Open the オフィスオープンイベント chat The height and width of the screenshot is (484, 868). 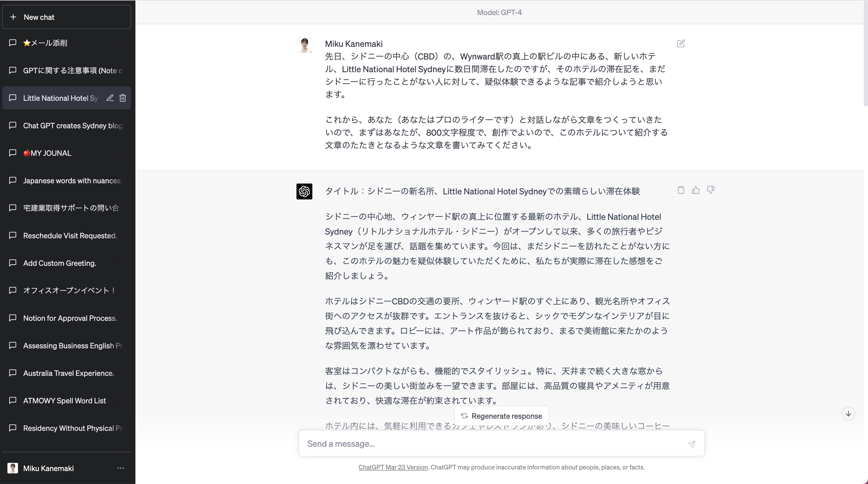[66, 291]
